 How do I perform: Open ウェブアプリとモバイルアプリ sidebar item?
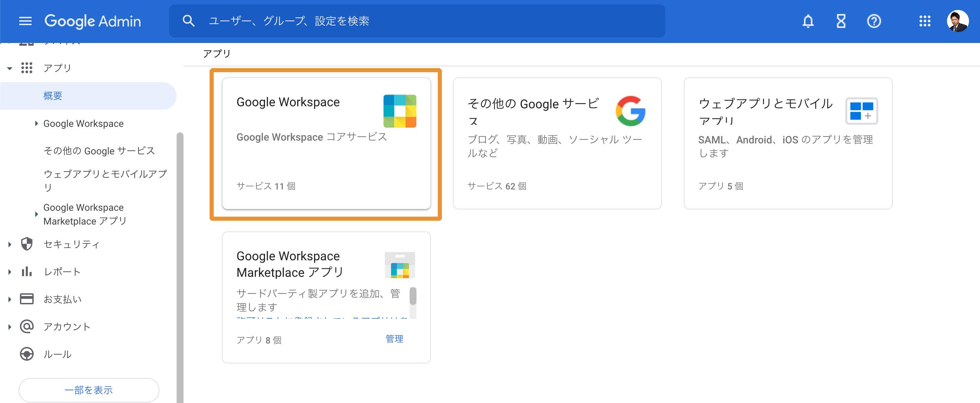[x=105, y=181]
